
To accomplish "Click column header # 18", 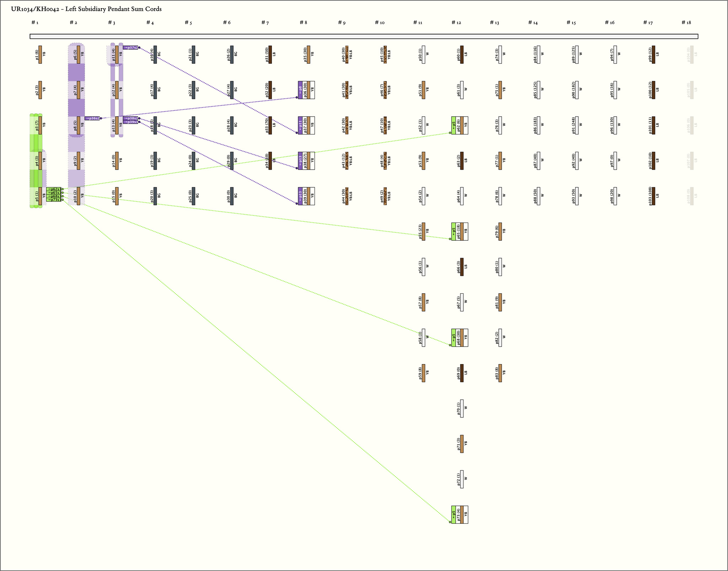I will pyautogui.click(x=686, y=22).
